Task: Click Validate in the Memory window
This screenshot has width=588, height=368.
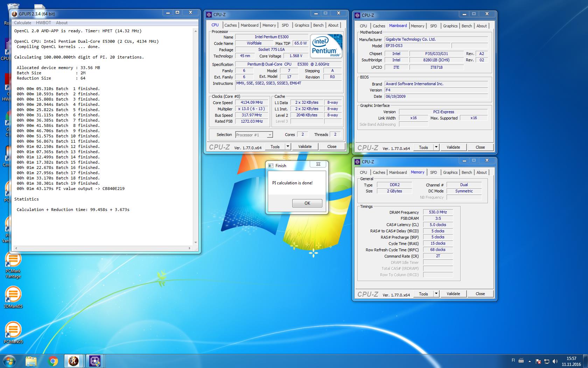Action: tap(453, 294)
